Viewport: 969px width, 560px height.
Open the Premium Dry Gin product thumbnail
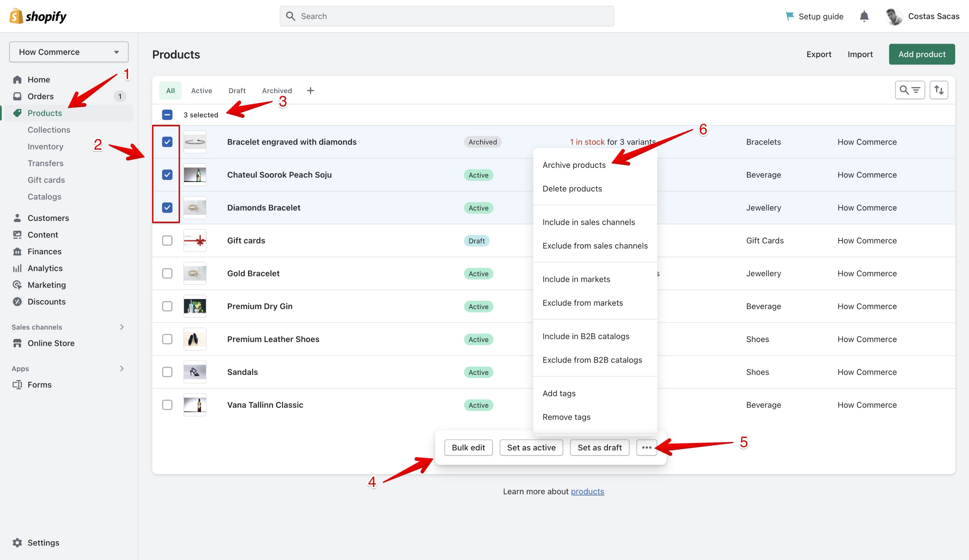(x=194, y=306)
